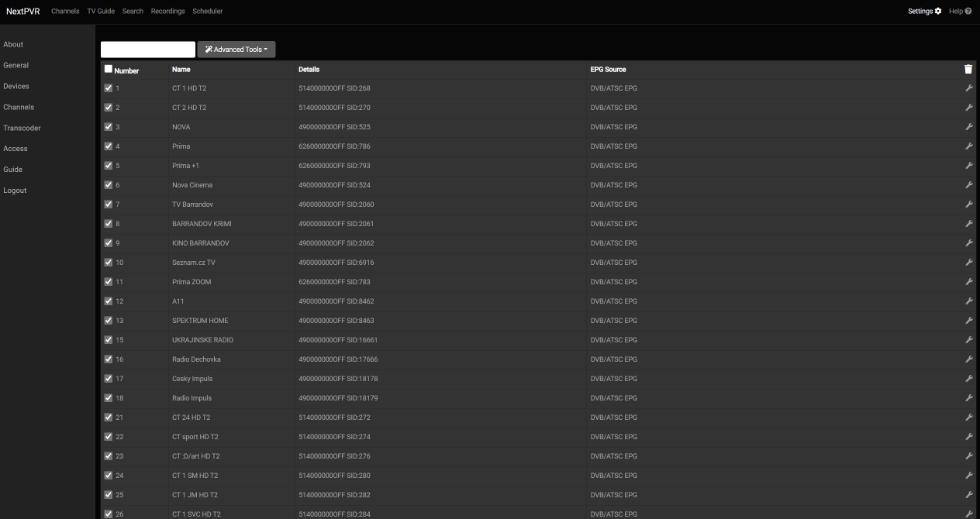Viewport: 980px width, 519px height.
Task: Open Recordings from the top menu
Action: (167, 11)
